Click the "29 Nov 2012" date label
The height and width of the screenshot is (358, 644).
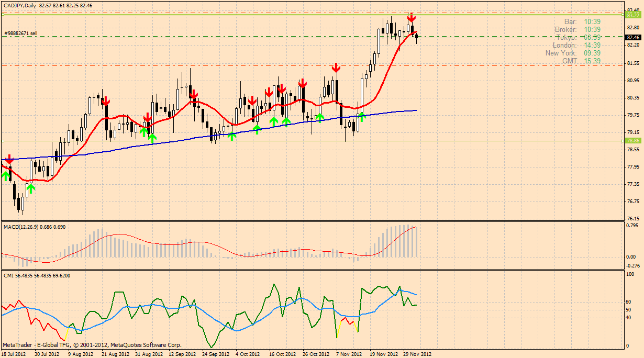(x=417, y=354)
